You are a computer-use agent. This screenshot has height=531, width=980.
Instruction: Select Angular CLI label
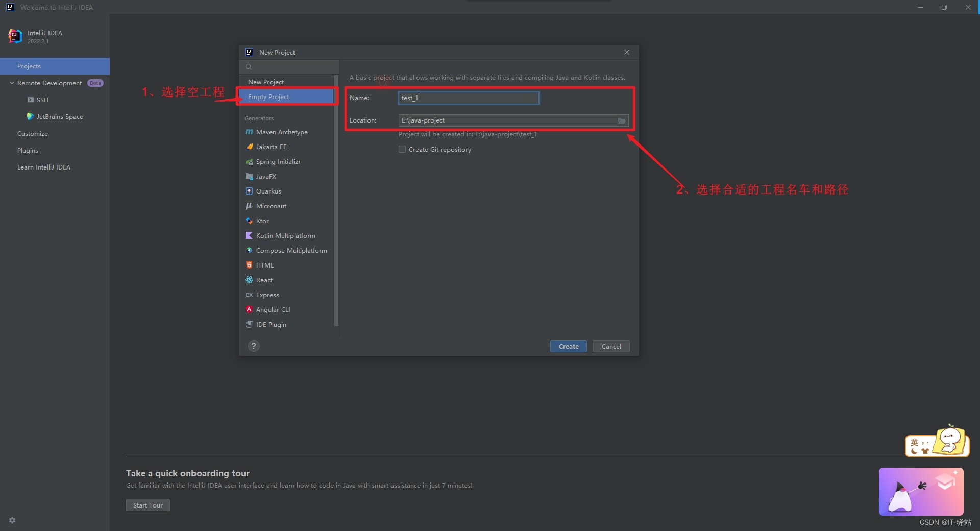[273, 309]
